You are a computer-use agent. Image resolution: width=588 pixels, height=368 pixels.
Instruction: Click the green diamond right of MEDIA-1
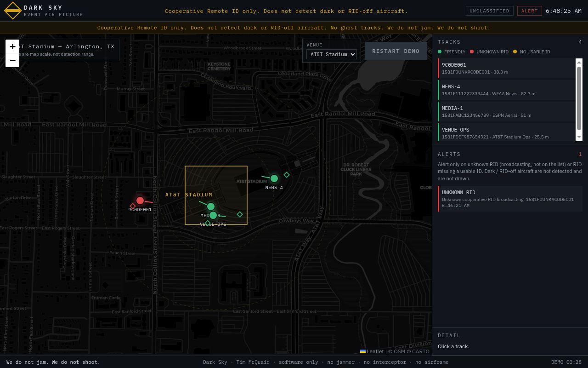point(240,214)
